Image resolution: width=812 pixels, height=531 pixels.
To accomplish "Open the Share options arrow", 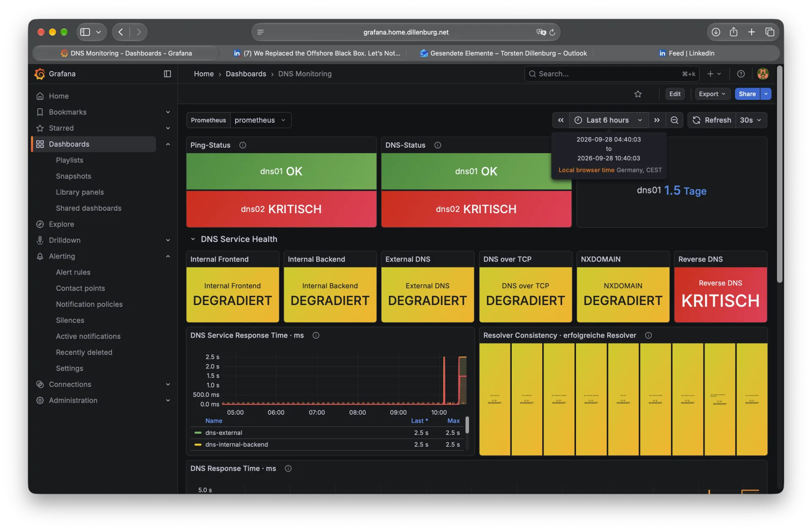I will click(x=766, y=94).
